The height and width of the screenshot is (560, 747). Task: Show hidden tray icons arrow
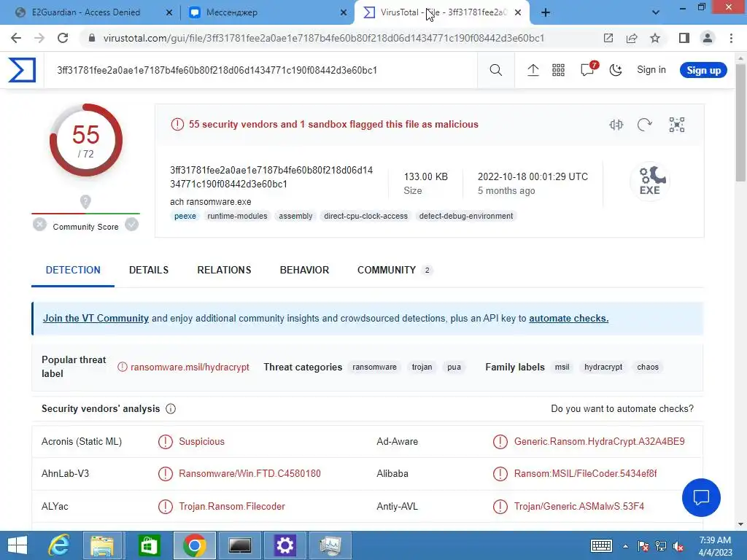click(625, 546)
